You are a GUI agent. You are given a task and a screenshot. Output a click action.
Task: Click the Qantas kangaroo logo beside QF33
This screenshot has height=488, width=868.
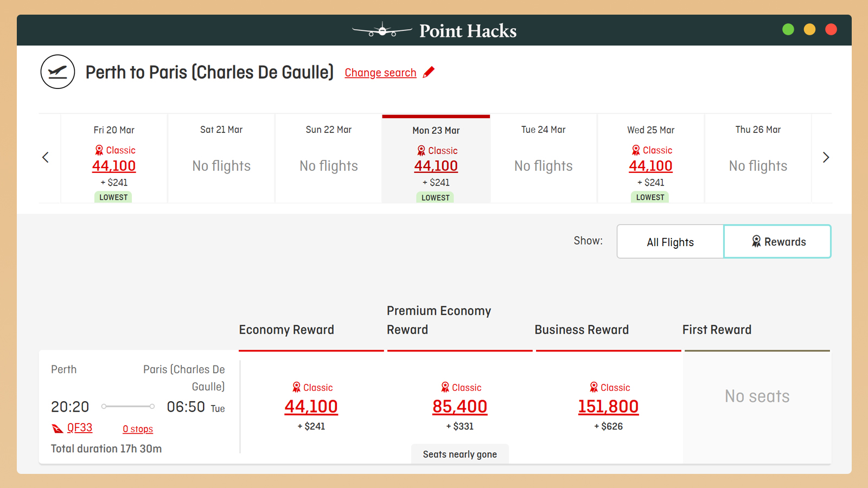coord(58,429)
